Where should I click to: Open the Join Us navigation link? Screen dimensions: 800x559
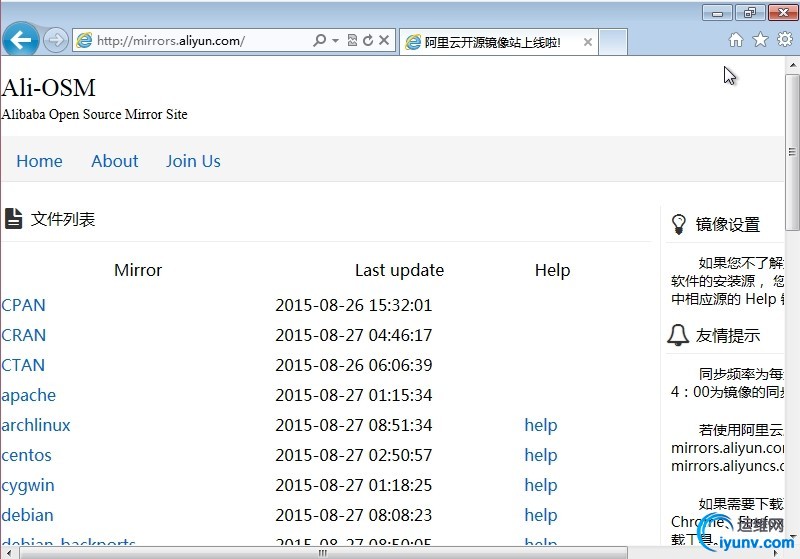click(x=193, y=161)
